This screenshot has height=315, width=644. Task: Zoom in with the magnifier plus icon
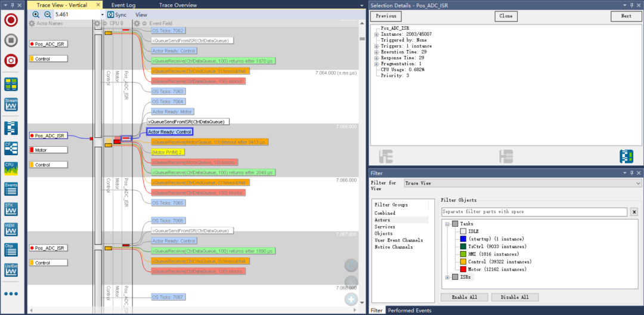click(x=36, y=14)
